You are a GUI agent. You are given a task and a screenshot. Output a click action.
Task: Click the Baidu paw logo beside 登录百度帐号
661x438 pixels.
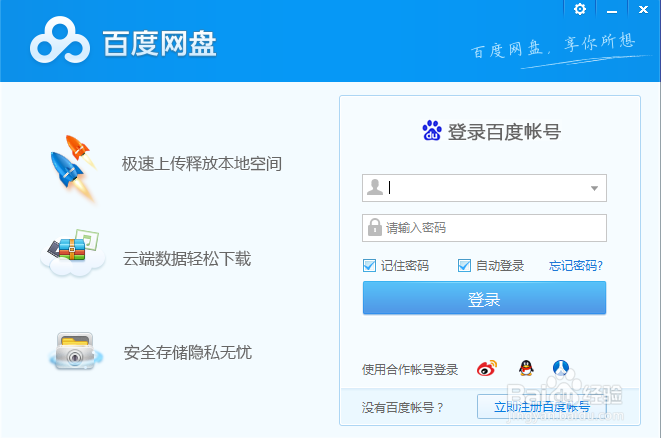click(x=432, y=131)
